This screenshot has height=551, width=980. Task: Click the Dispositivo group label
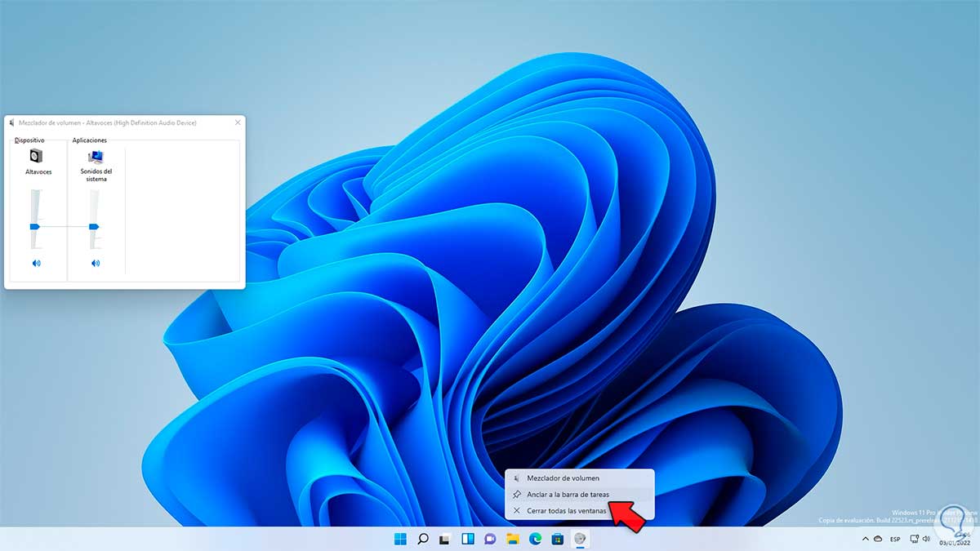point(29,140)
